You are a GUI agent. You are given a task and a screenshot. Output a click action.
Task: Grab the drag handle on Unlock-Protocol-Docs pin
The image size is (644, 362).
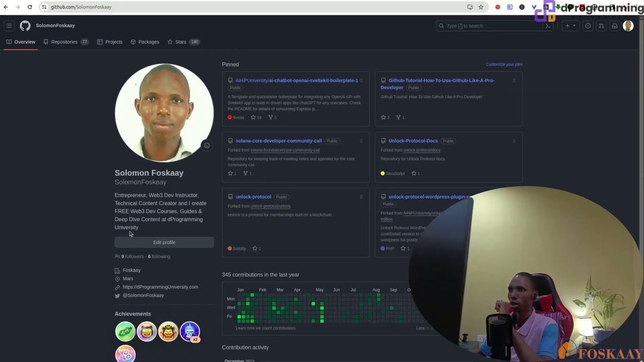(514, 141)
